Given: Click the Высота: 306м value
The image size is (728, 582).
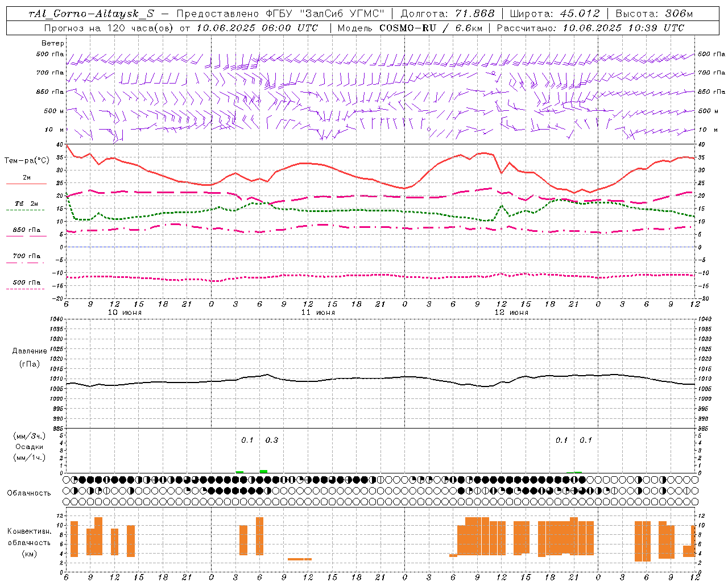Looking at the screenshot, I should pos(654,14).
